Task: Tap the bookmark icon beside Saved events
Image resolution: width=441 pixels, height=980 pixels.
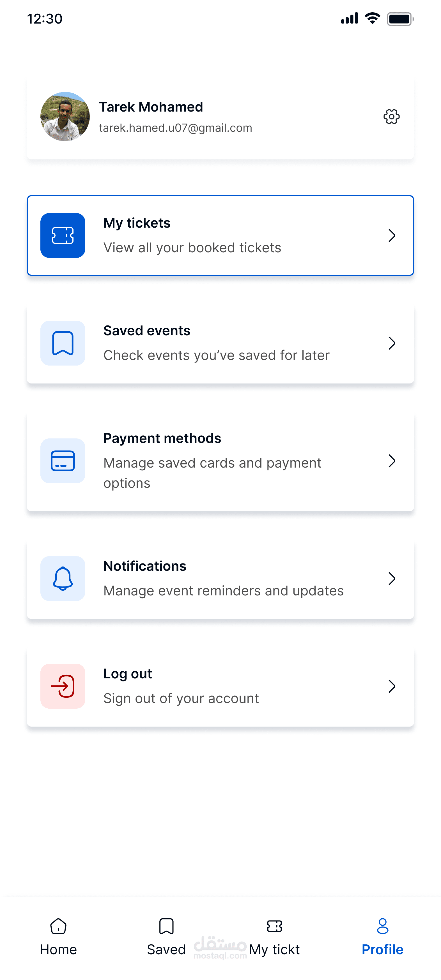Action: coord(63,343)
